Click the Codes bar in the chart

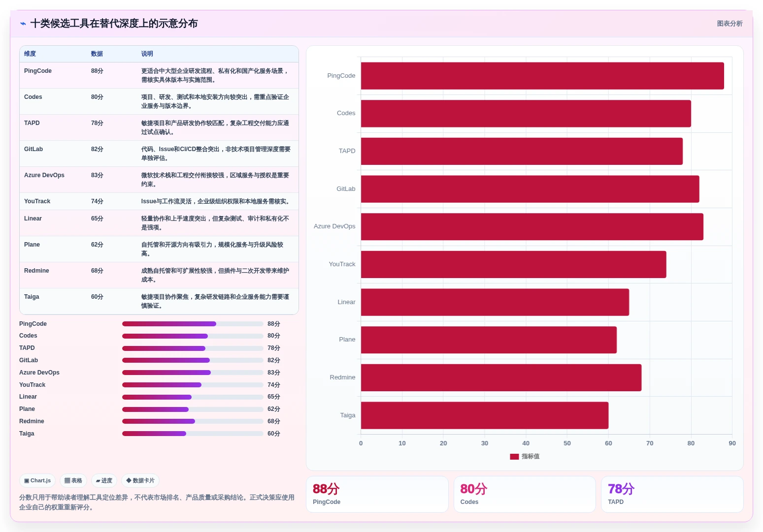(526, 114)
